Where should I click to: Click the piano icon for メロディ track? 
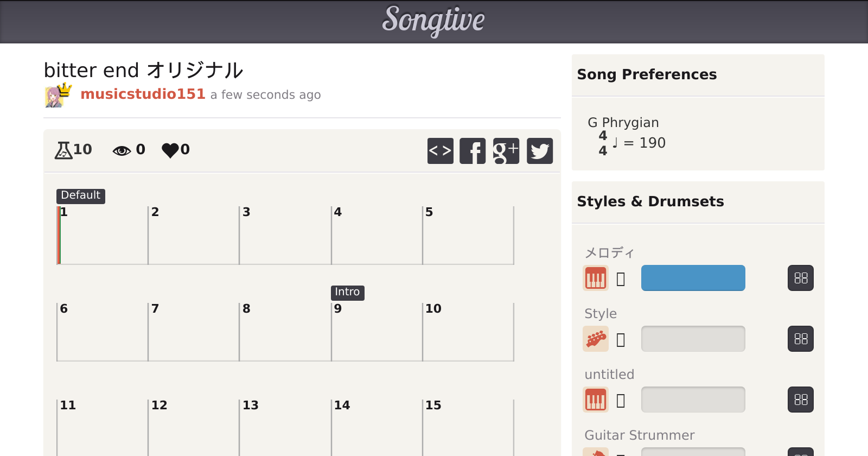point(595,278)
